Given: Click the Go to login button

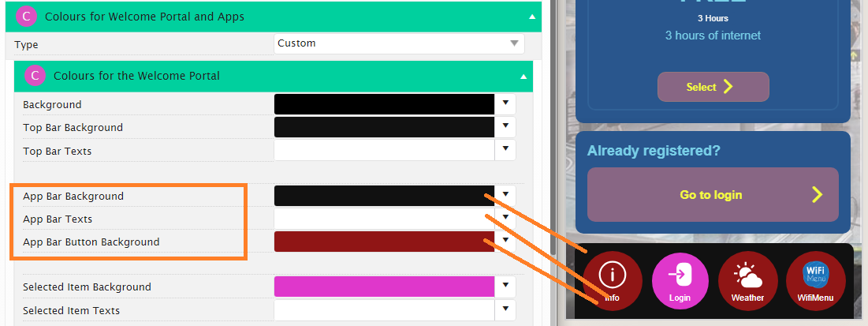Looking at the screenshot, I should pos(712,194).
